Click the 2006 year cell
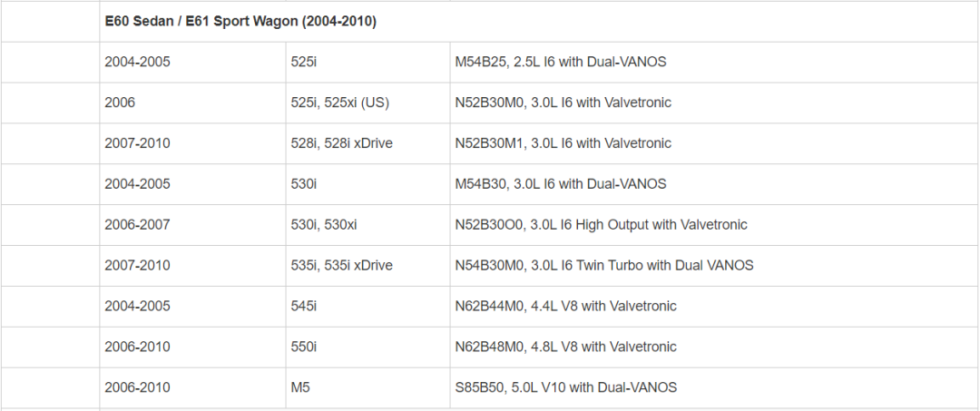The image size is (980, 411). coord(120,103)
